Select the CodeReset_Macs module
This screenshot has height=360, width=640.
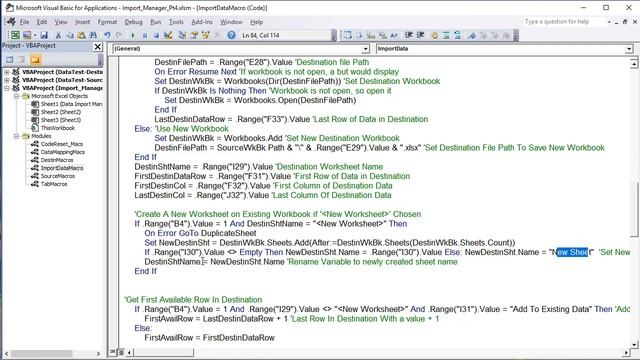pyautogui.click(x=62, y=144)
